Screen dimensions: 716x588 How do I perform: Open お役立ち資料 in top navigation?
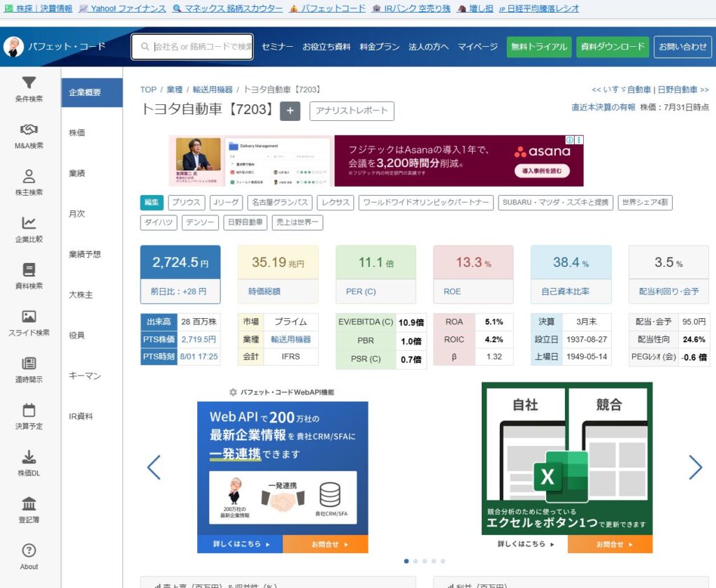pos(327,47)
